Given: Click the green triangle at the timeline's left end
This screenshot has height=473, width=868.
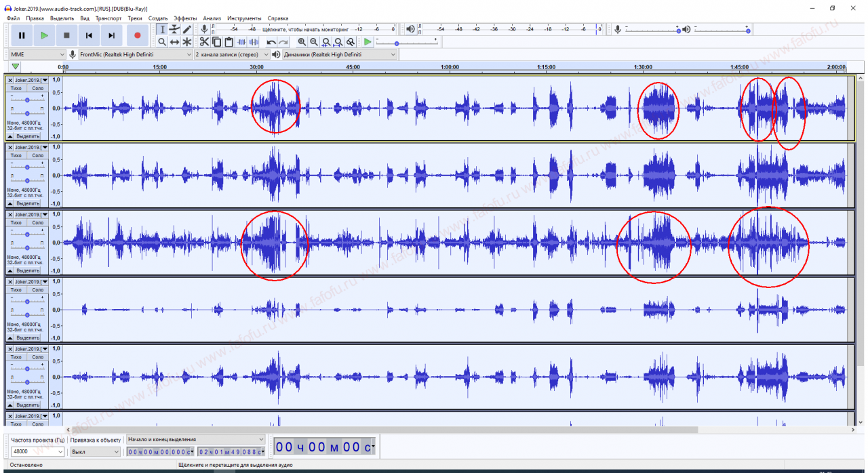Looking at the screenshot, I should tap(15, 66).
